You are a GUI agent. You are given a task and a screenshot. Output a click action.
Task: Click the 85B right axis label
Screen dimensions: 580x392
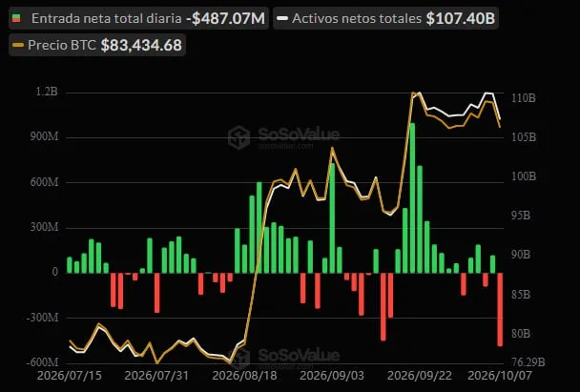(x=521, y=295)
